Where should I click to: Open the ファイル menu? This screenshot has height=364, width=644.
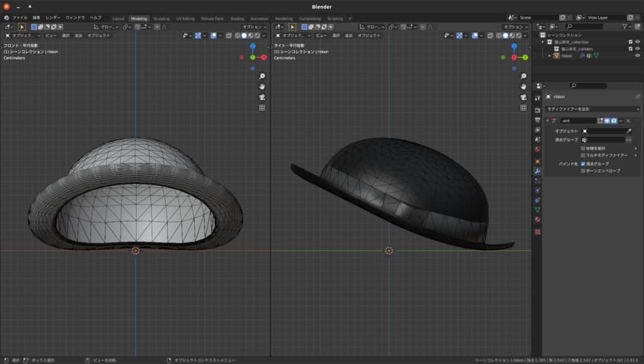tap(20, 18)
